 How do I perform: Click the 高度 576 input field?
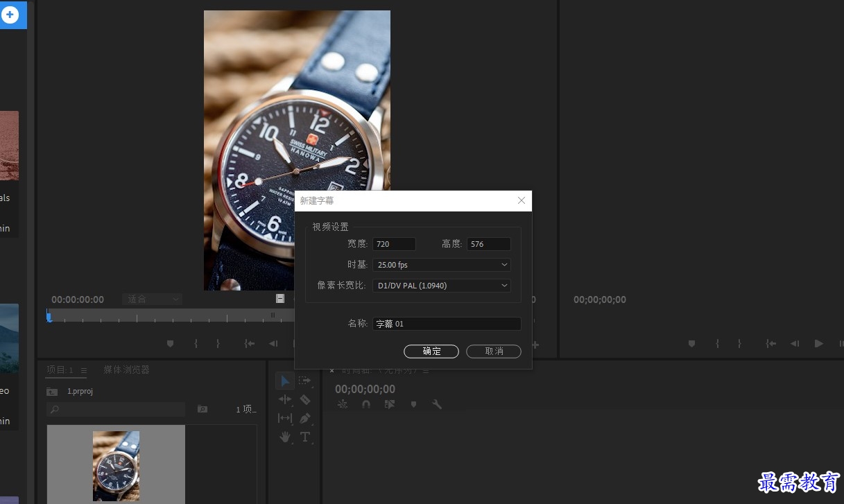click(489, 244)
